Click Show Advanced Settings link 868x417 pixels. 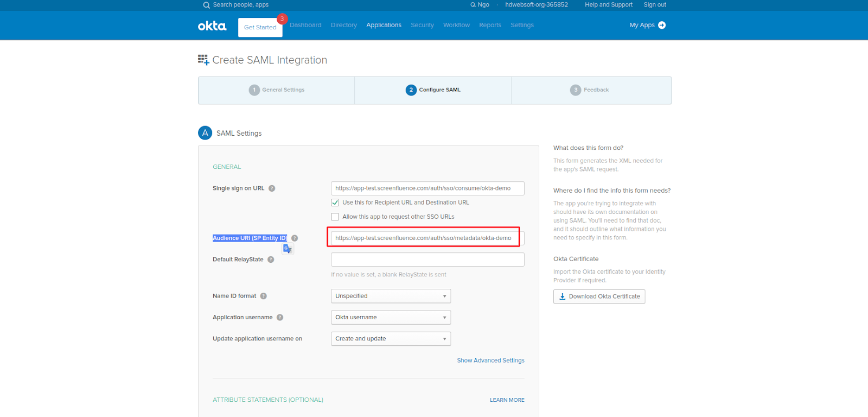(490, 361)
